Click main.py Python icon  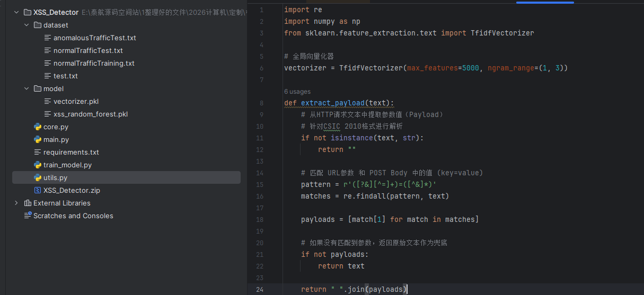[x=38, y=139]
